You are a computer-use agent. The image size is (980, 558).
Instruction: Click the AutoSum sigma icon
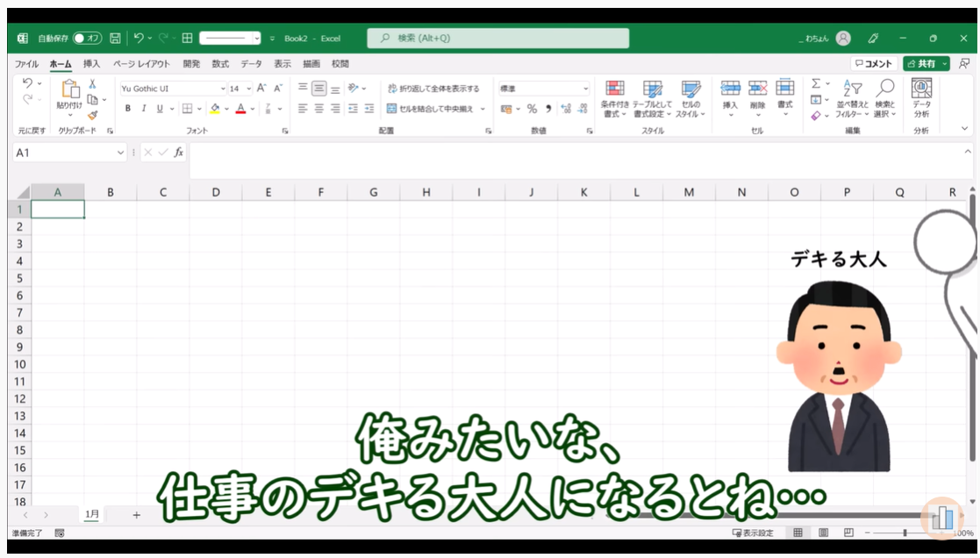816,84
